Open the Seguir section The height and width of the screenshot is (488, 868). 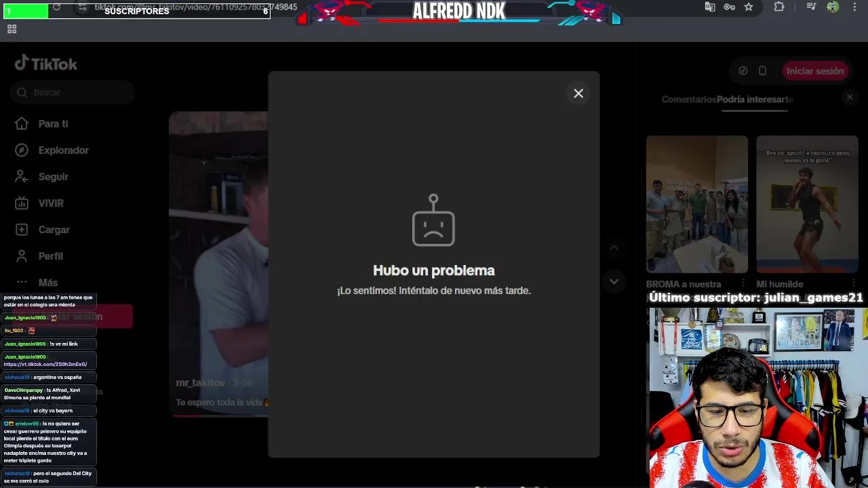[x=53, y=177]
